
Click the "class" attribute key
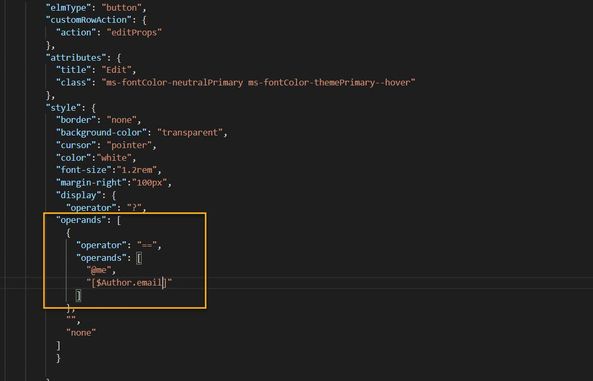pyautogui.click(x=73, y=82)
